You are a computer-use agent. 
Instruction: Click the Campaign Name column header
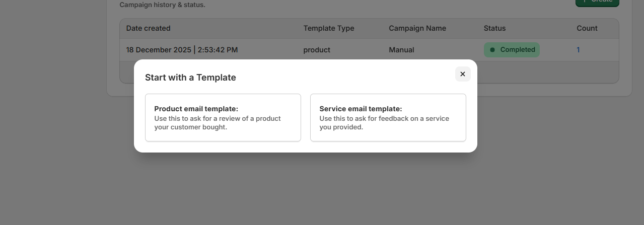click(417, 28)
